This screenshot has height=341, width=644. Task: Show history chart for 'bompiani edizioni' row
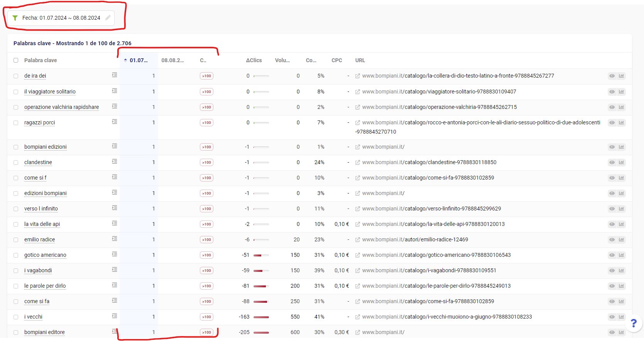pos(621,147)
